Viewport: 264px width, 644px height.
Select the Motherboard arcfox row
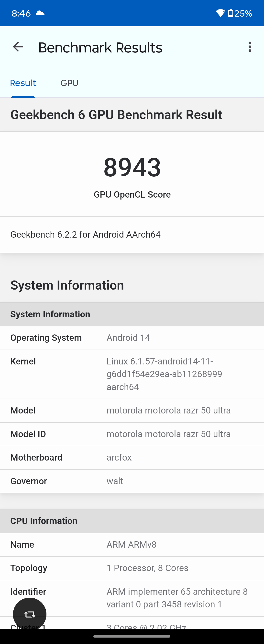point(132,457)
